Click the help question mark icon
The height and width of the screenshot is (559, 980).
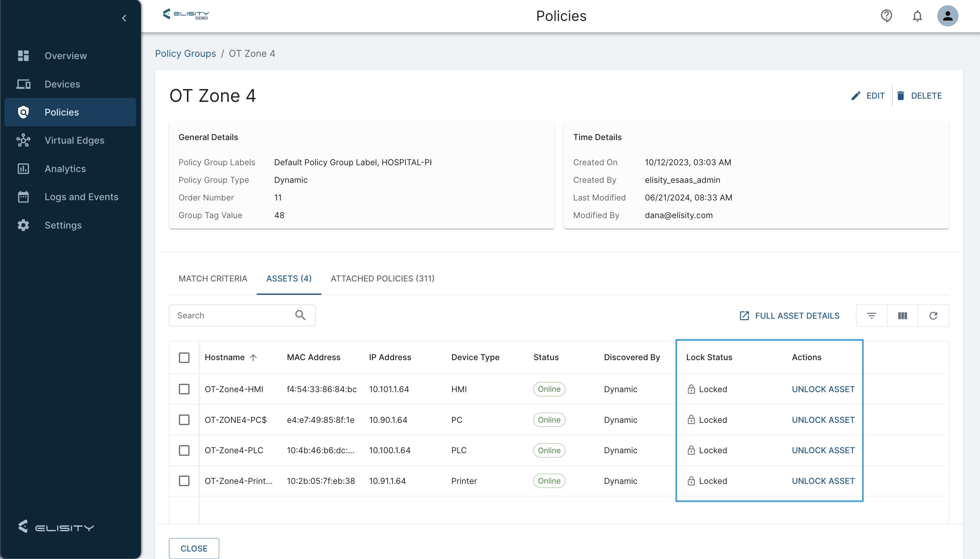[886, 16]
